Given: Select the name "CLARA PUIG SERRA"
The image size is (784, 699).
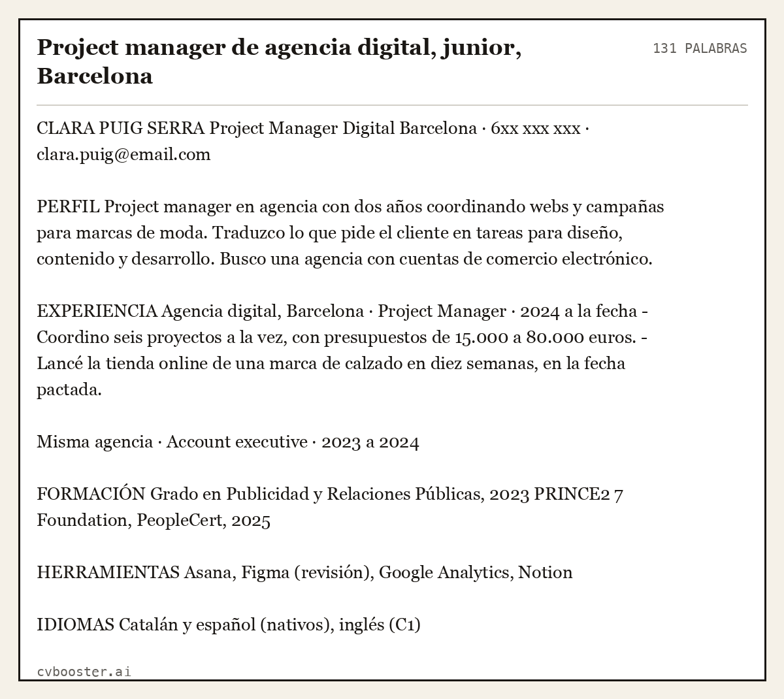Looking at the screenshot, I should (121, 128).
